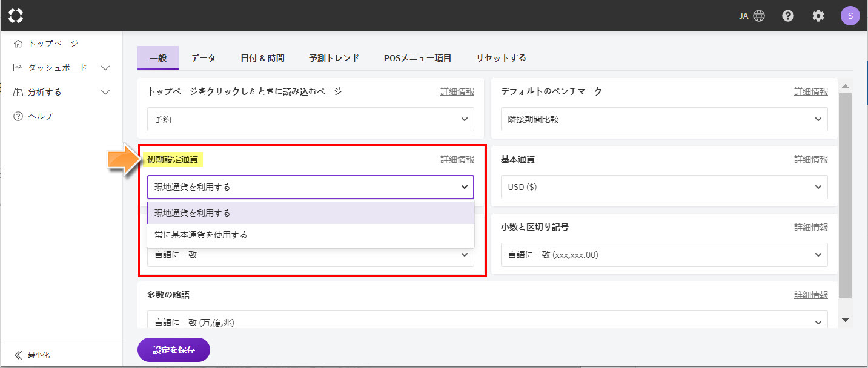Open ヘルプ in the sidebar

point(41,116)
